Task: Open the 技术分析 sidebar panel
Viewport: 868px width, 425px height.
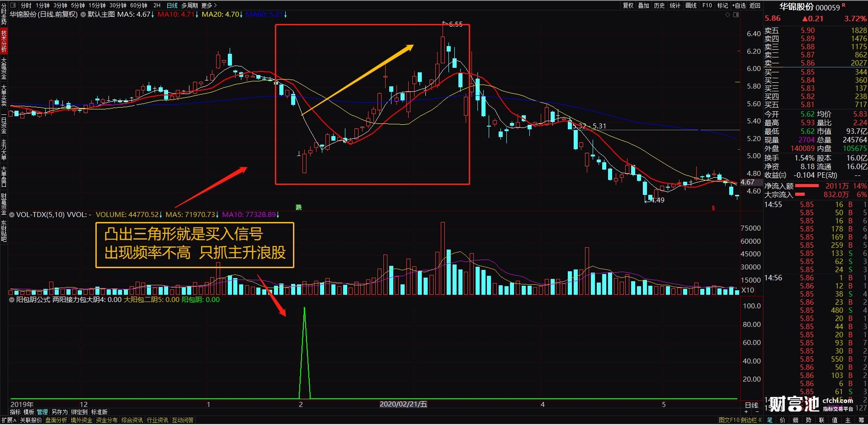Action: point(4,41)
